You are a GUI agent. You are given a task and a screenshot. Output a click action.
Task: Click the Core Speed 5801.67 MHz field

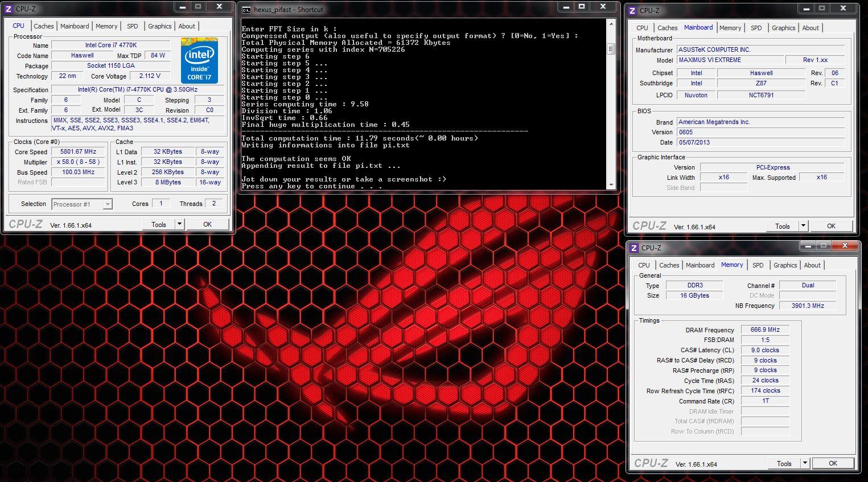click(79, 152)
